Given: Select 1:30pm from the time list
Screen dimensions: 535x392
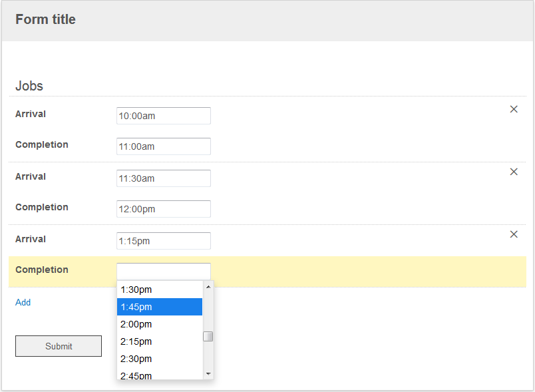Looking at the screenshot, I should point(160,290).
